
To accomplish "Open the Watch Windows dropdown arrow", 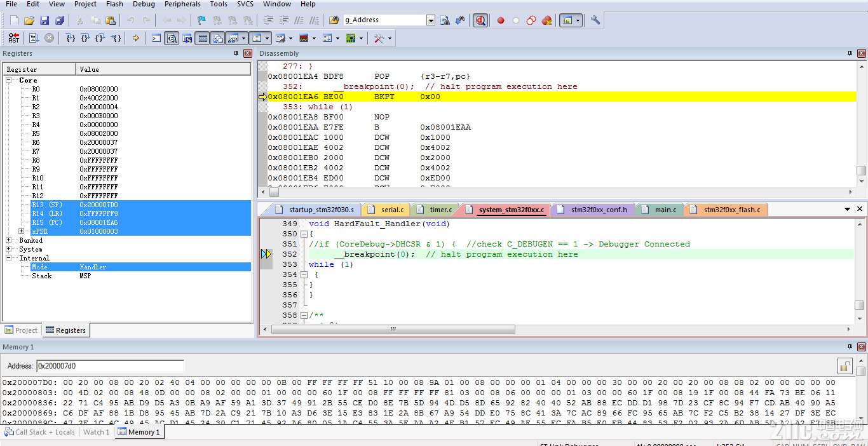I will (243, 38).
